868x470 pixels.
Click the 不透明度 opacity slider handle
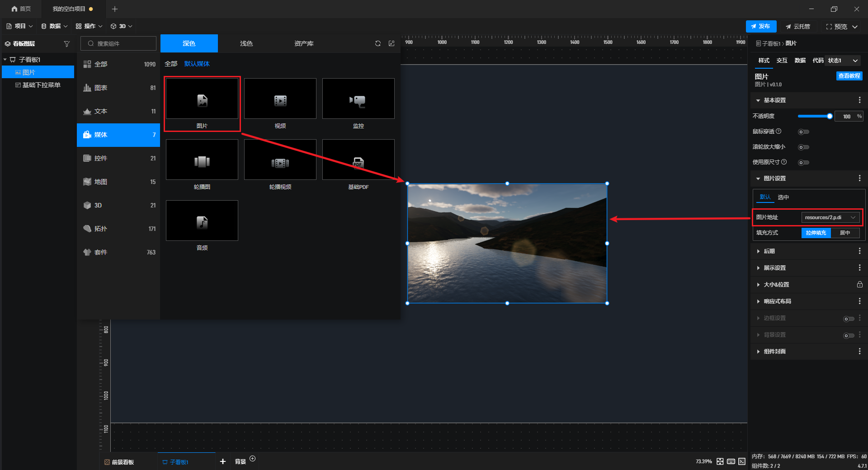point(830,116)
